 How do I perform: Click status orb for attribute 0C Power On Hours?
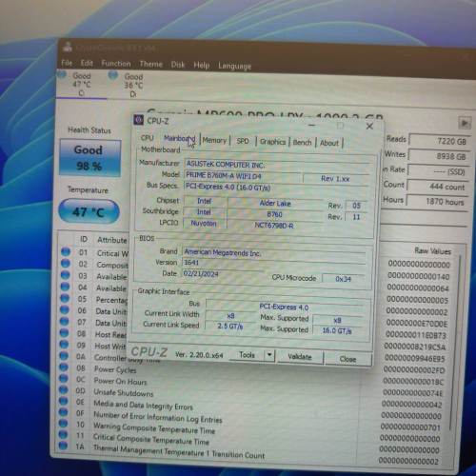pos(64,379)
